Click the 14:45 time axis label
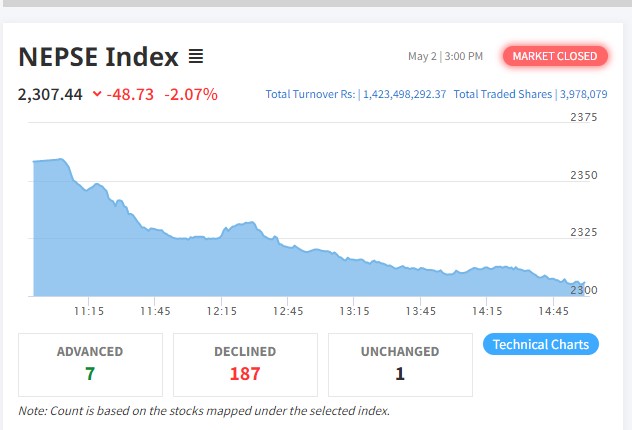Viewport: 632px width, 430px height. coord(553,311)
